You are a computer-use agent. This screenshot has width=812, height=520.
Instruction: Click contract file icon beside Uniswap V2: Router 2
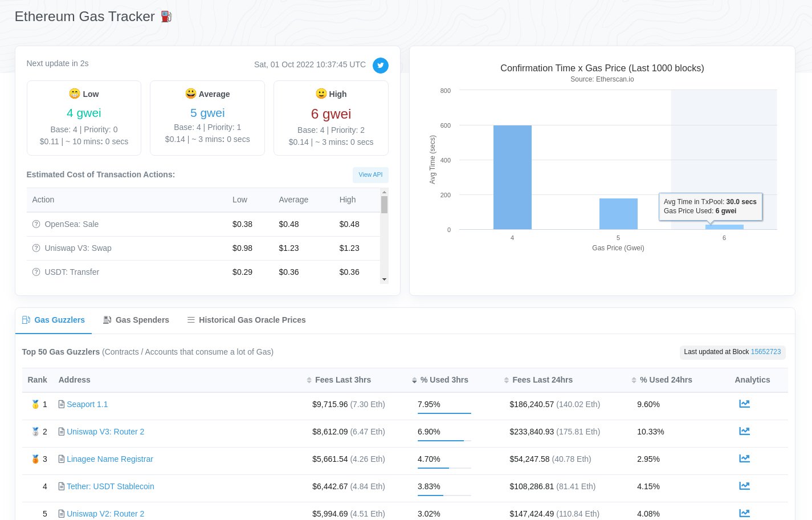62,514
